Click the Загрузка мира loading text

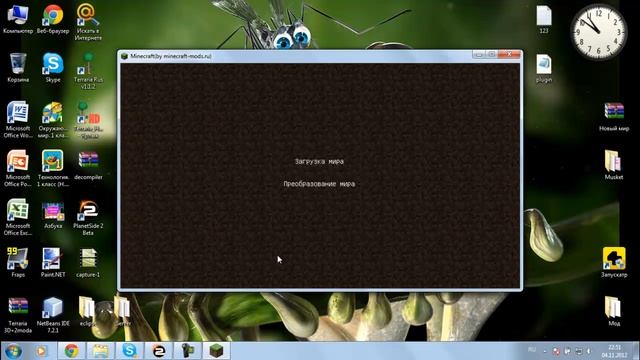tap(319, 162)
